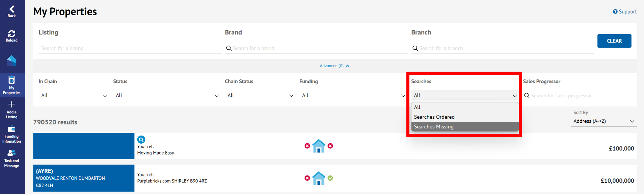The width and height of the screenshot is (644, 194).
Task: Open the blue house logo home icon
Action: [11, 60]
